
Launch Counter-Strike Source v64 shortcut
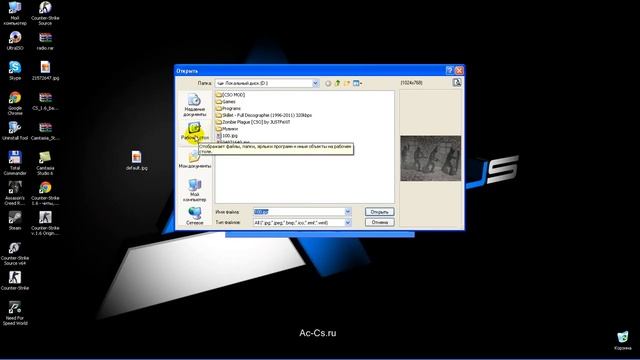[15, 253]
